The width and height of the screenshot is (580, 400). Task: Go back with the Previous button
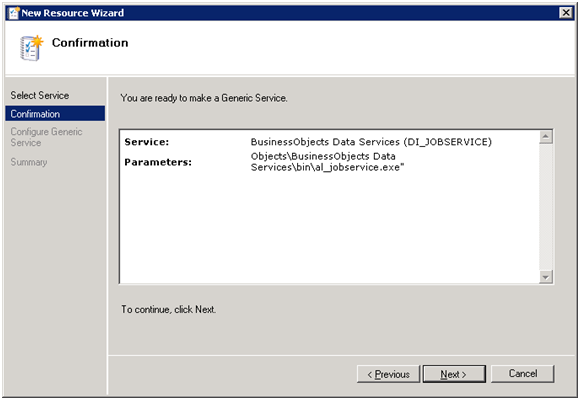click(388, 374)
